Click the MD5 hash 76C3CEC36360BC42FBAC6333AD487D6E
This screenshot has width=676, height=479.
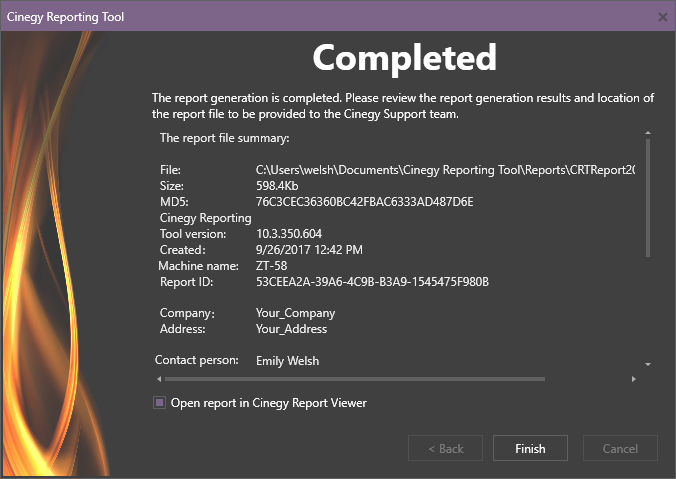(364, 202)
